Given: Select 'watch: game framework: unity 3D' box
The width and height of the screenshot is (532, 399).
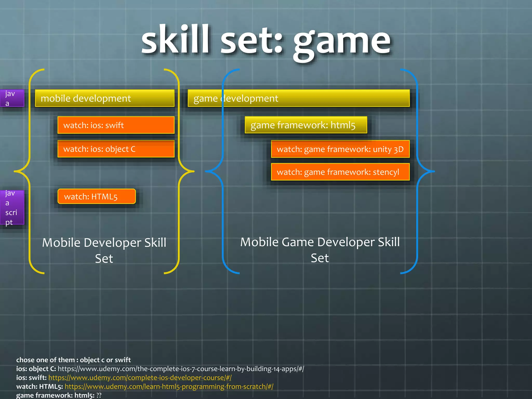Looking at the screenshot, I should [x=340, y=149].
